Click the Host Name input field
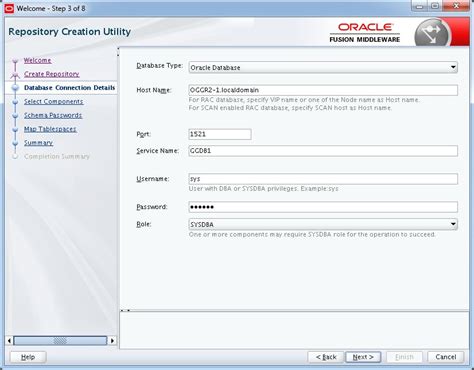474x370 pixels. 323,90
